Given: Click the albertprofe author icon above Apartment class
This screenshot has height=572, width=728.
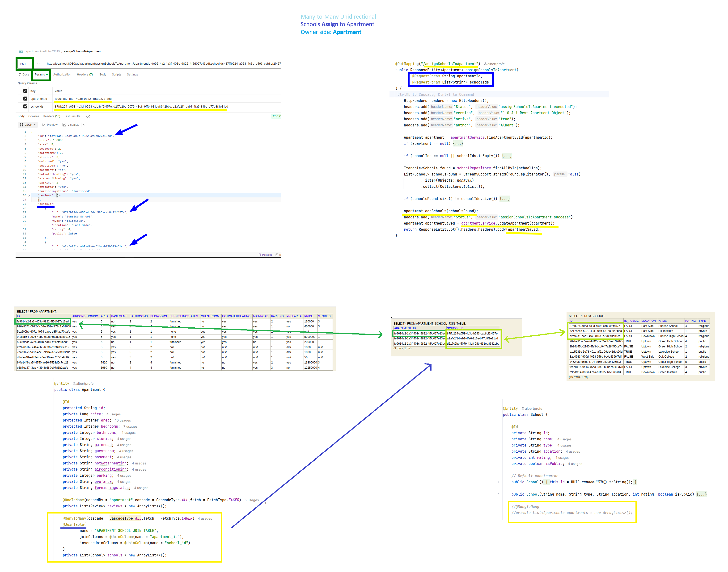Looking at the screenshot, I should (x=74, y=384).
